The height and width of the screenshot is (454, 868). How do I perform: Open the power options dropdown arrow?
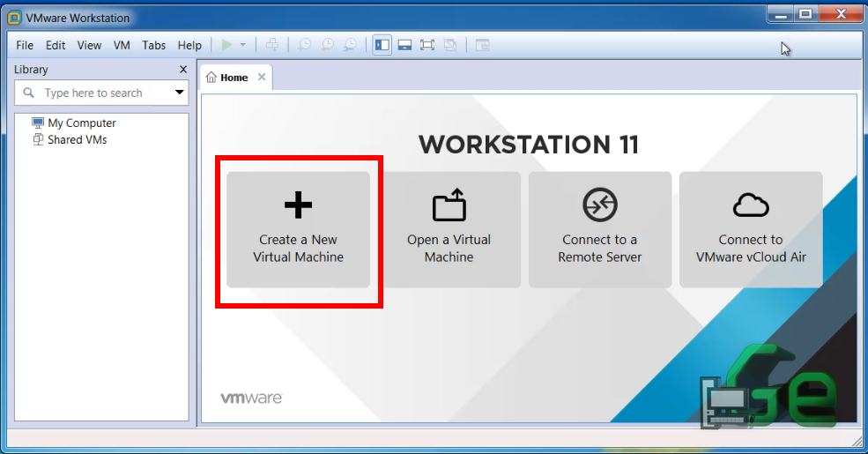click(243, 45)
